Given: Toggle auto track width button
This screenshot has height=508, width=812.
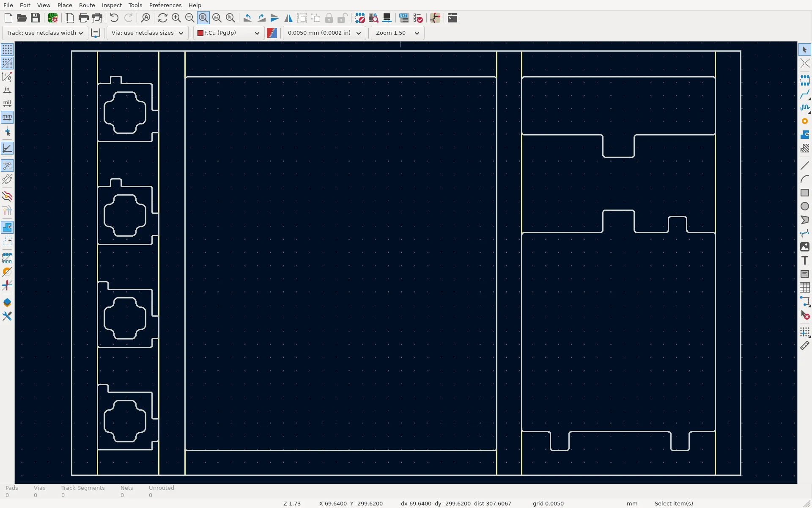Looking at the screenshot, I should 96,33.
